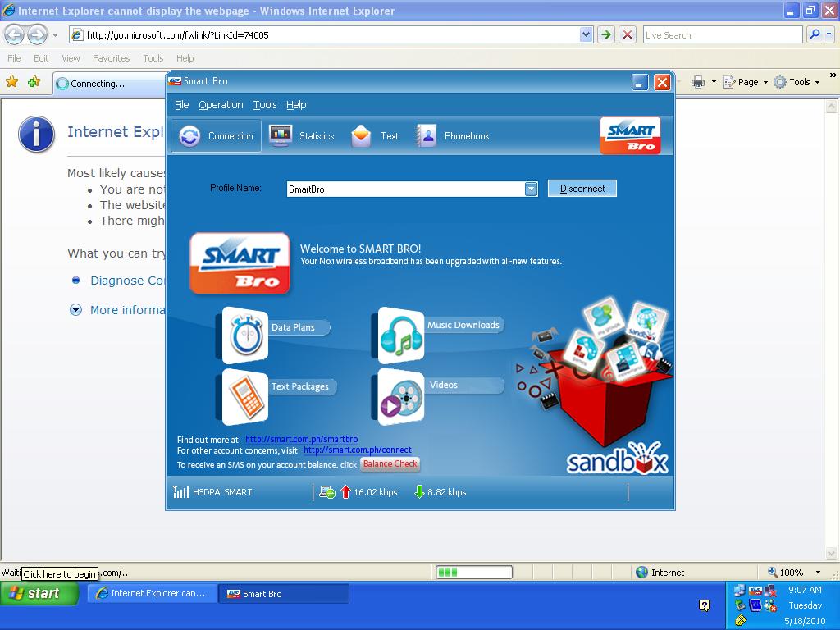Click the sandbox logo
840x630 pixels.
click(617, 459)
